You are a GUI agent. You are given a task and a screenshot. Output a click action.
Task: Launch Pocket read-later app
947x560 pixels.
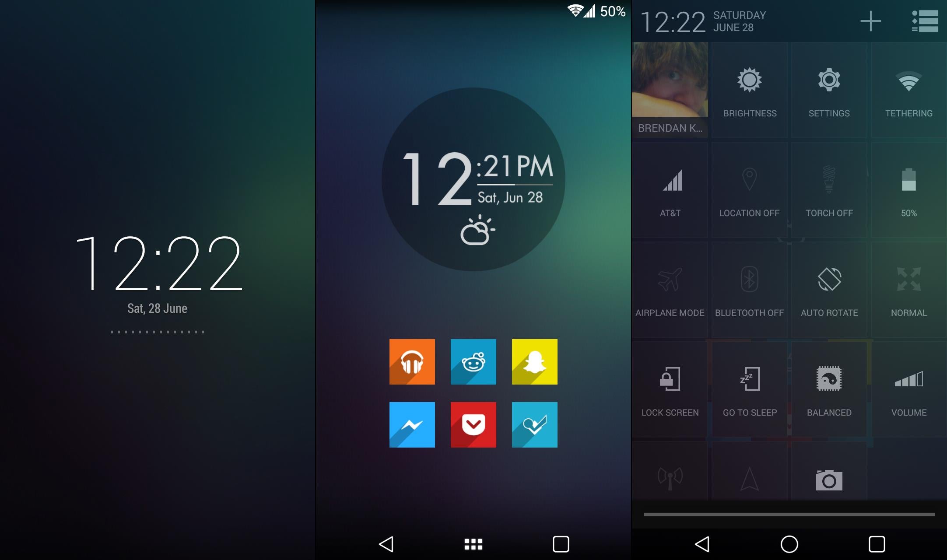coord(473,424)
